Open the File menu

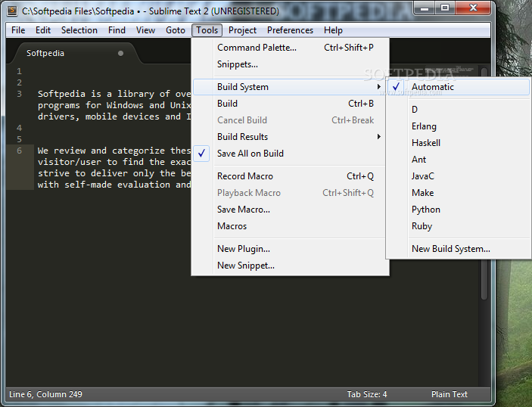tap(18, 30)
